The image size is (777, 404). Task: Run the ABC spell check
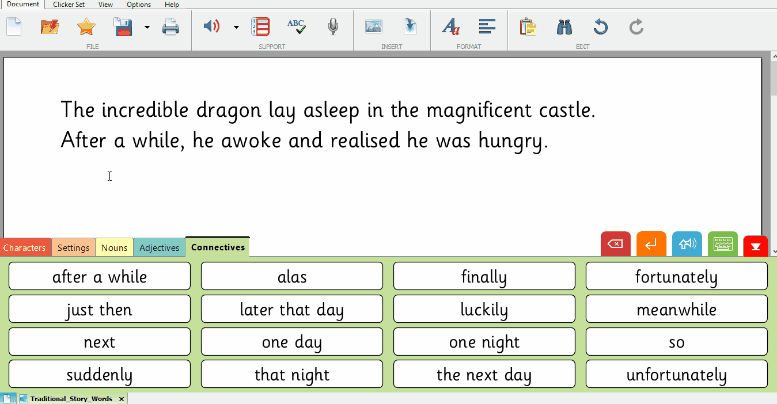point(297,27)
